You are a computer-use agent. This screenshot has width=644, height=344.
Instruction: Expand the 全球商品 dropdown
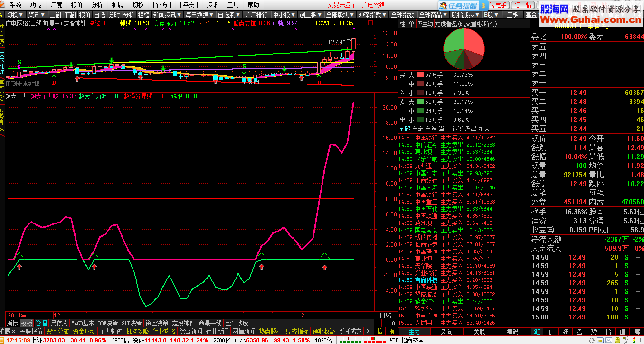[x=433, y=15]
